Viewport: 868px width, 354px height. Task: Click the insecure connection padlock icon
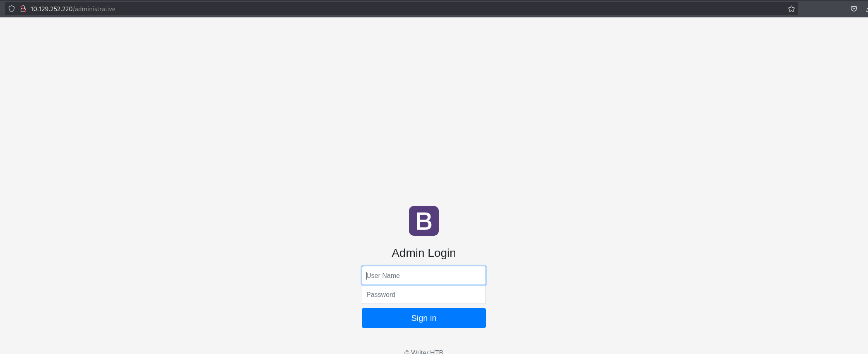click(23, 9)
